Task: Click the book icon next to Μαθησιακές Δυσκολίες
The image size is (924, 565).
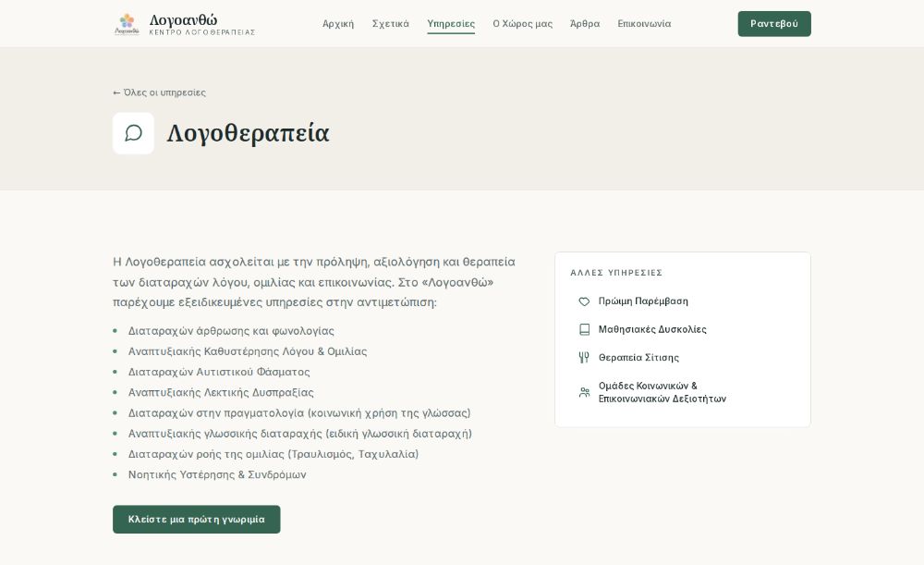Action: [x=584, y=330]
